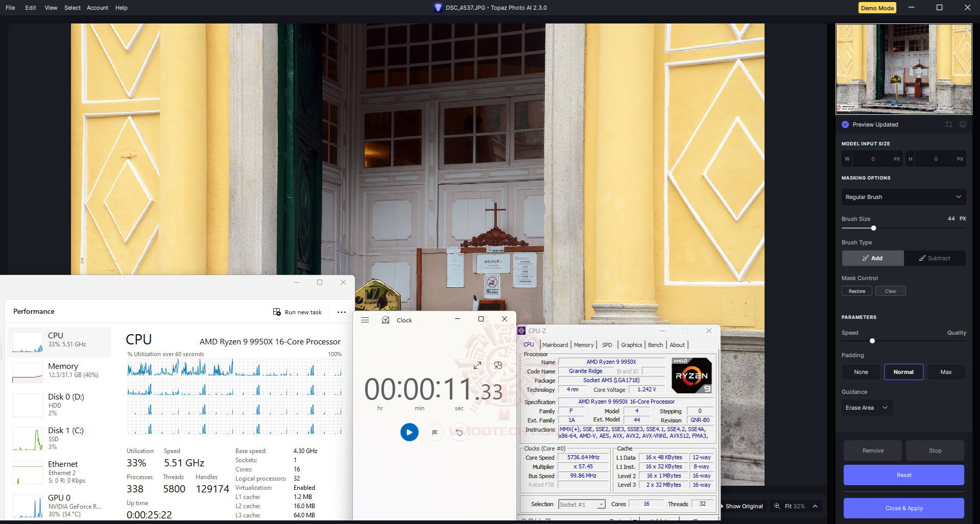The height and width of the screenshot is (524, 980).
Task: Click the brush icon on the Subtract button
Action: [922, 258]
